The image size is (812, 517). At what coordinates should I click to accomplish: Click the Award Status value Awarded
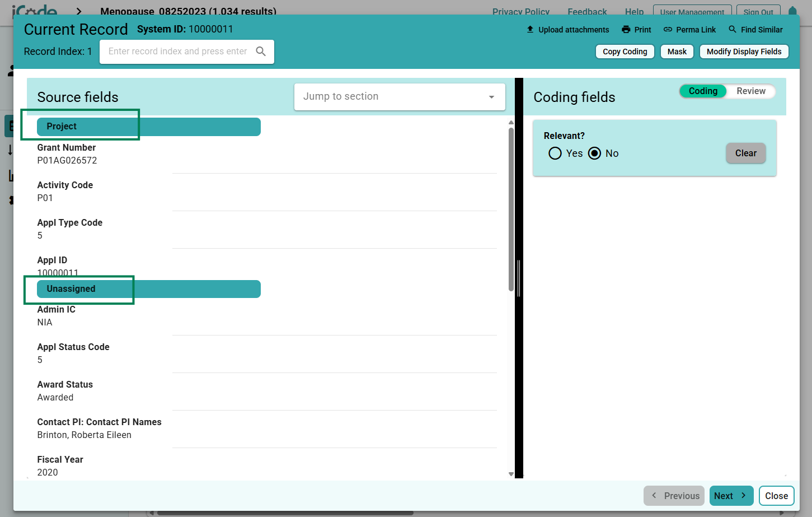coord(55,398)
